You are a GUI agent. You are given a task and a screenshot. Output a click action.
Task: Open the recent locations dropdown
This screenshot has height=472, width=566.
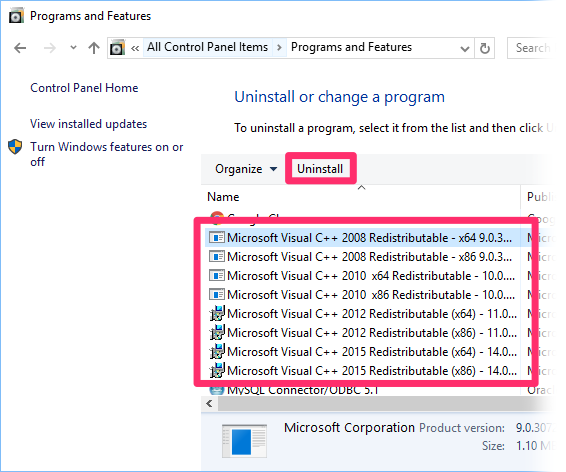point(73,48)
